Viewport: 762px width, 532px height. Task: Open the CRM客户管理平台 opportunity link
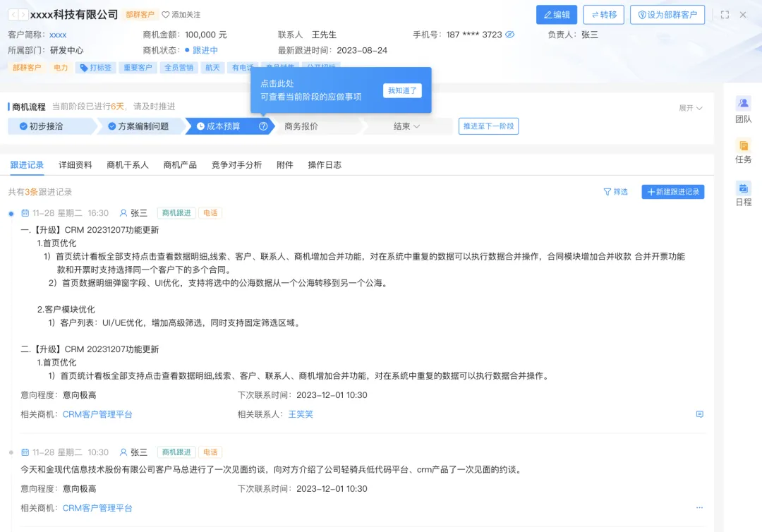coord(97,414)
